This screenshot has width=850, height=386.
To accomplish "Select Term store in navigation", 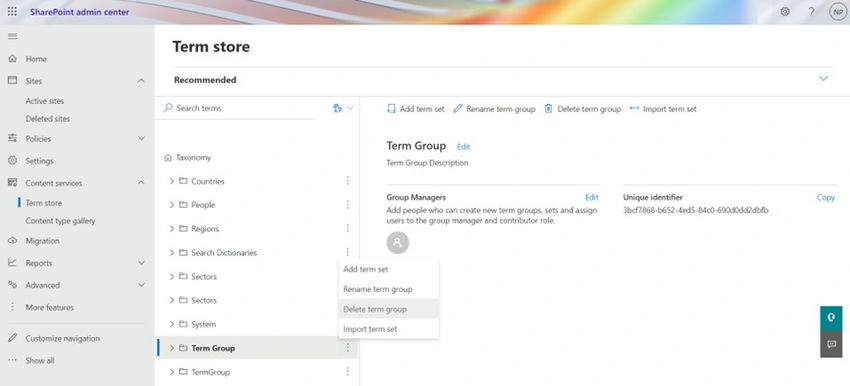I will click(43, 203).
